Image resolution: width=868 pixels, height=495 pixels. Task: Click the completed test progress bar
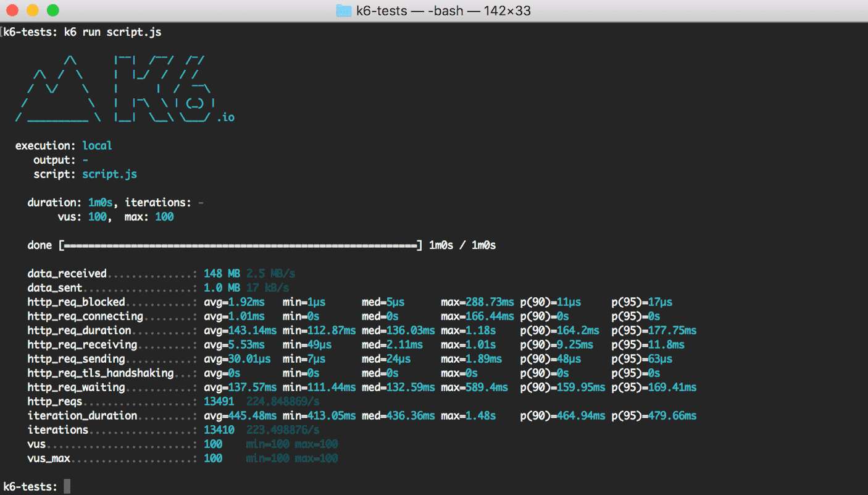[x=241, y=245]
